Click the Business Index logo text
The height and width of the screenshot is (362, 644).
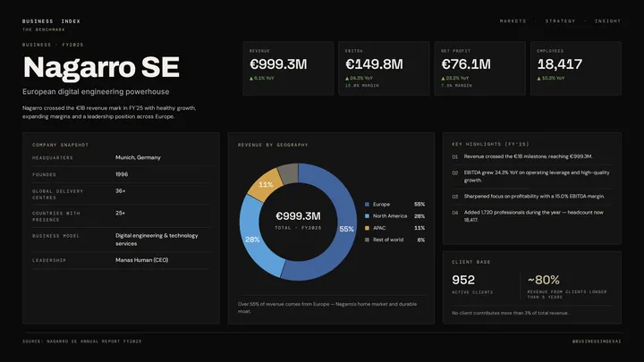pyautogui.click(x=51, y=21)
